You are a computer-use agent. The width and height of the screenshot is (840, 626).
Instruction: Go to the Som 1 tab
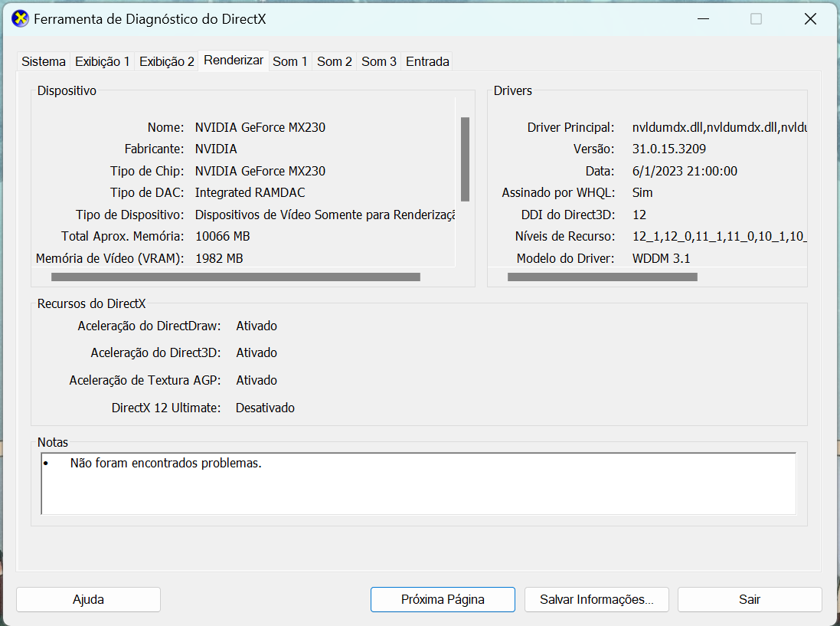click(x=290, y=61)
